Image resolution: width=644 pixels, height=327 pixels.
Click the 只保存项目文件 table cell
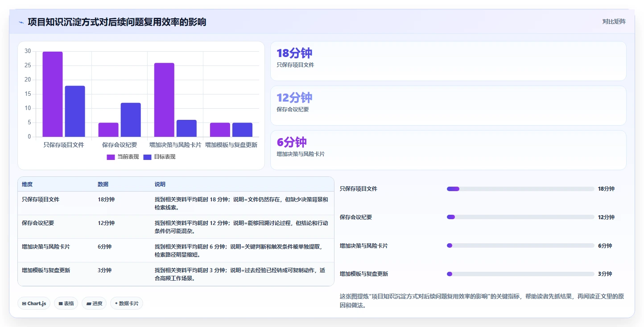click(41, 200)
